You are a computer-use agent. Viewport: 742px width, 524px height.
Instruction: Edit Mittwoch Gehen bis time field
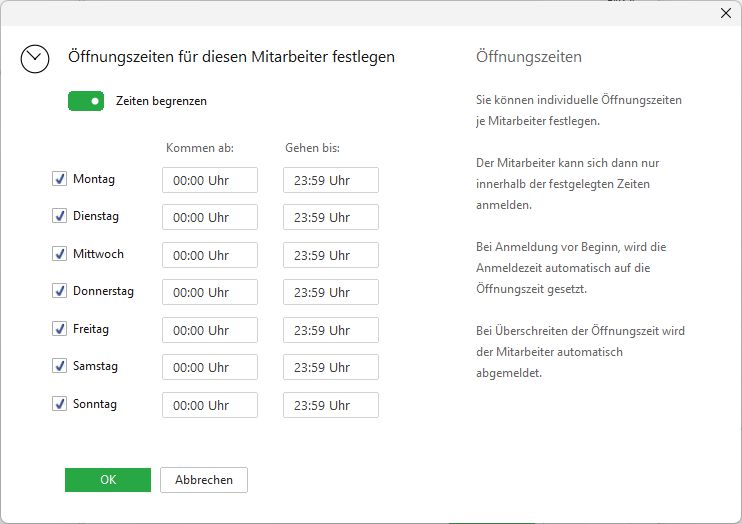pos(330,255)
